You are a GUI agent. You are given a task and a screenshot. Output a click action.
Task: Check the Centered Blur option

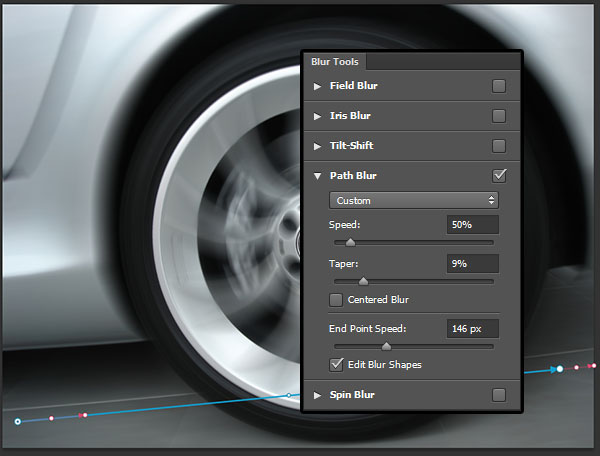336,300
